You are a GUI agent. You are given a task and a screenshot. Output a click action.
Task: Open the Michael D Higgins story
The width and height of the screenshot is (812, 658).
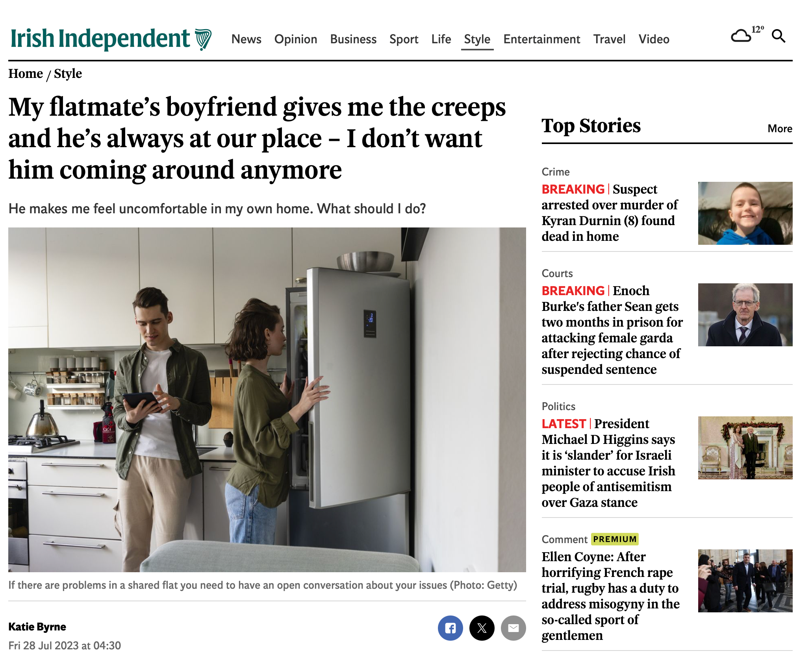point(609,463)
